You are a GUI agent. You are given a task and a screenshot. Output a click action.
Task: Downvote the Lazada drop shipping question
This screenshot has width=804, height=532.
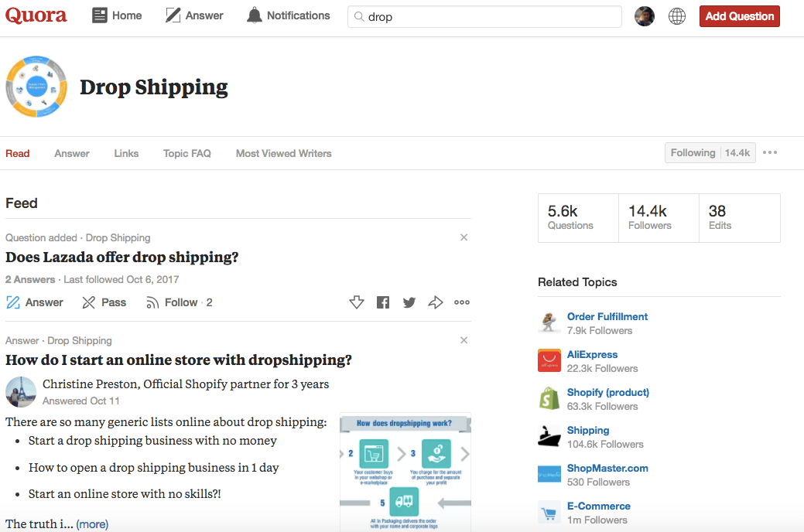[x=357, y=302]
